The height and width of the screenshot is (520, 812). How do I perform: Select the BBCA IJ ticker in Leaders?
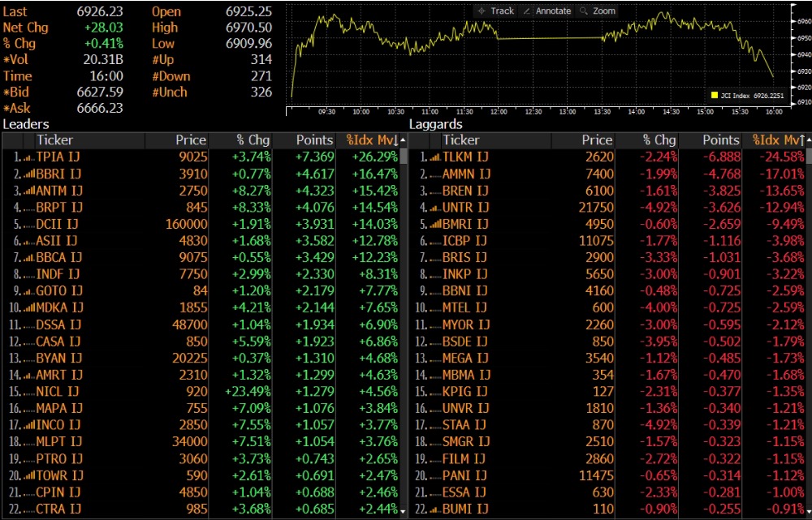(x=59, y=257)
